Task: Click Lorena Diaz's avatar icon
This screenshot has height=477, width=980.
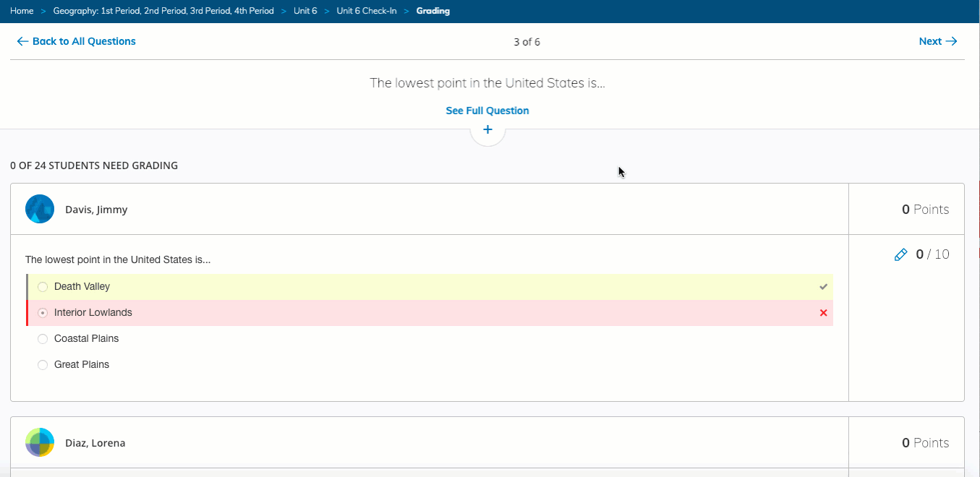Action: (40, 442)
